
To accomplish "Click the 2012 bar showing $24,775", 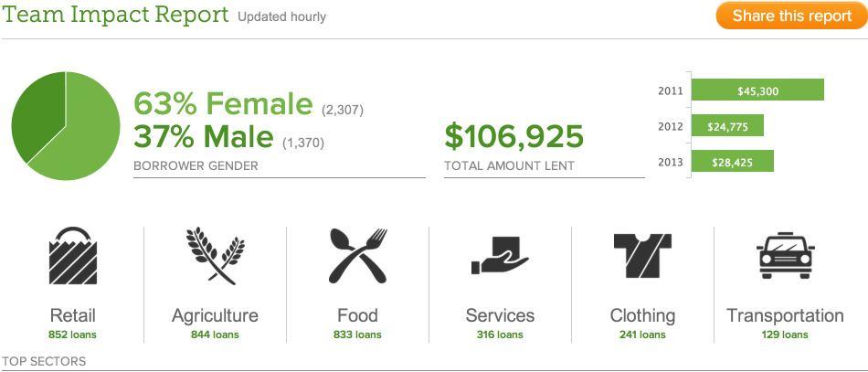I will (727, 126).
